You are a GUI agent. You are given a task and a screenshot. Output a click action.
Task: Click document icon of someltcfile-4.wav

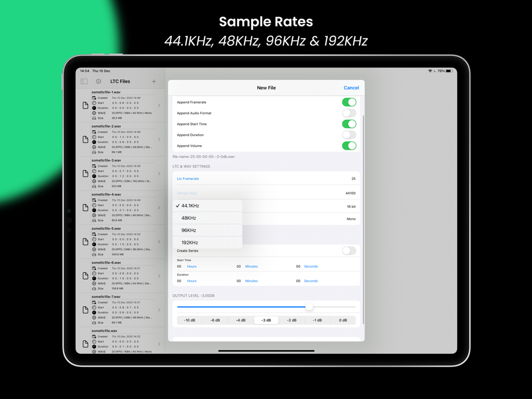pyautogui.click(x=86, y=207)
